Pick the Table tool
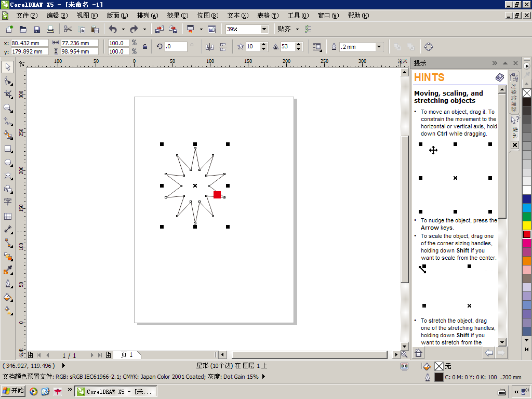The width and height of the screenshot is (532, 399). (8, 216)
